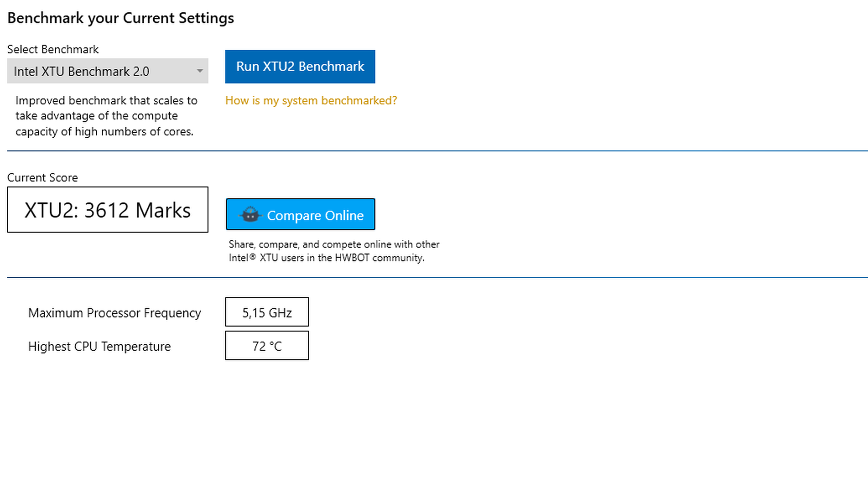Open the Select Benchmark dropdown arrow

coord(199,71)
